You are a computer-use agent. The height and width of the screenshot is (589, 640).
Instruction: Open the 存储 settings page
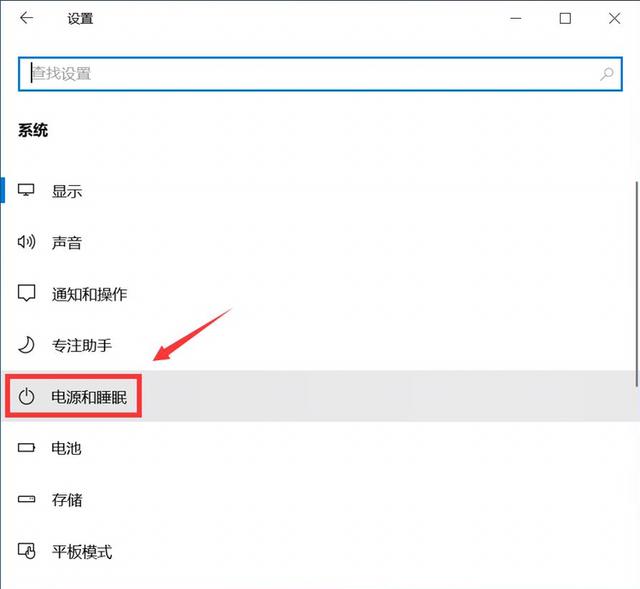click(x=320, y=500)
